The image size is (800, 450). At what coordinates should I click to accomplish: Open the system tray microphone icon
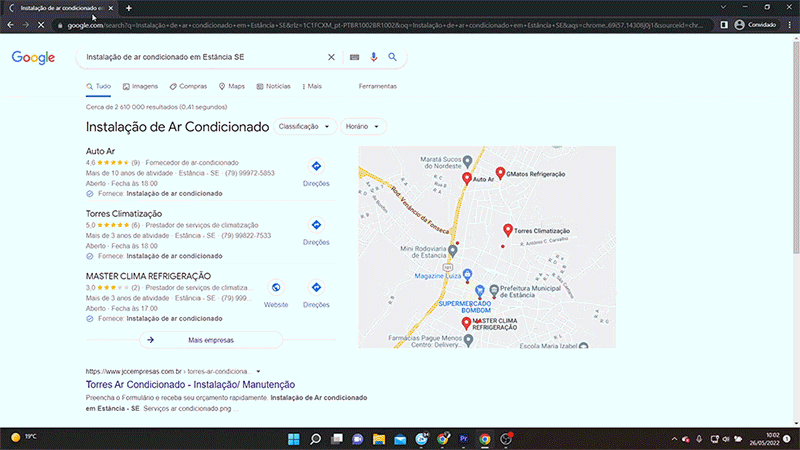coord(699,439)
